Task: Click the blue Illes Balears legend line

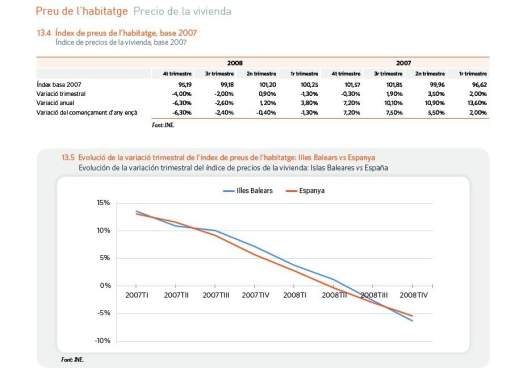Action: (x=229, y=191)
